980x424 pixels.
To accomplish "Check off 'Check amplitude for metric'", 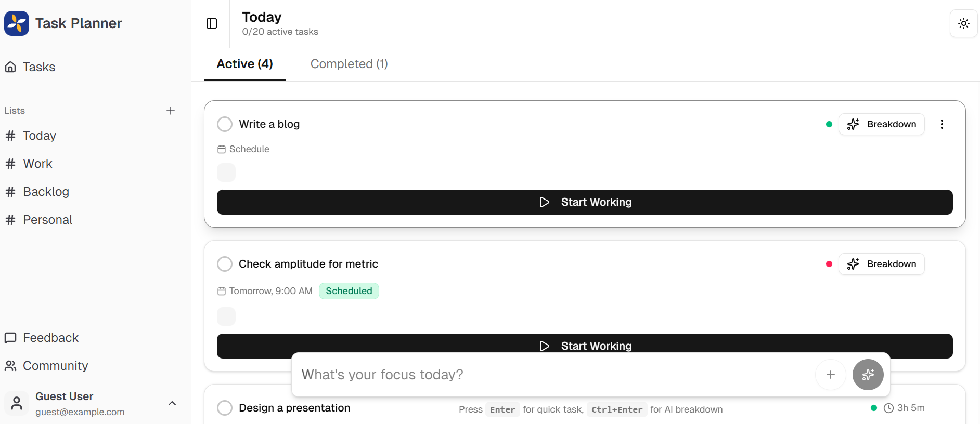I will click(225, 264).
